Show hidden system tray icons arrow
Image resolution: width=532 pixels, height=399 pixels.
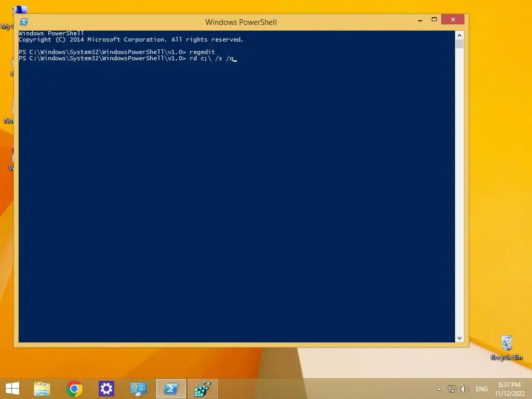(x=439, y=389)
